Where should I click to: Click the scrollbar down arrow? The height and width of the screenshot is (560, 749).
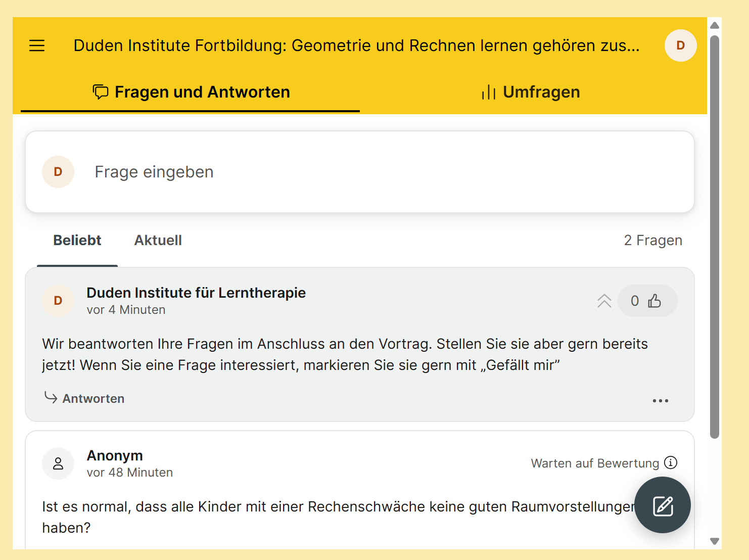tap(714, 541)
